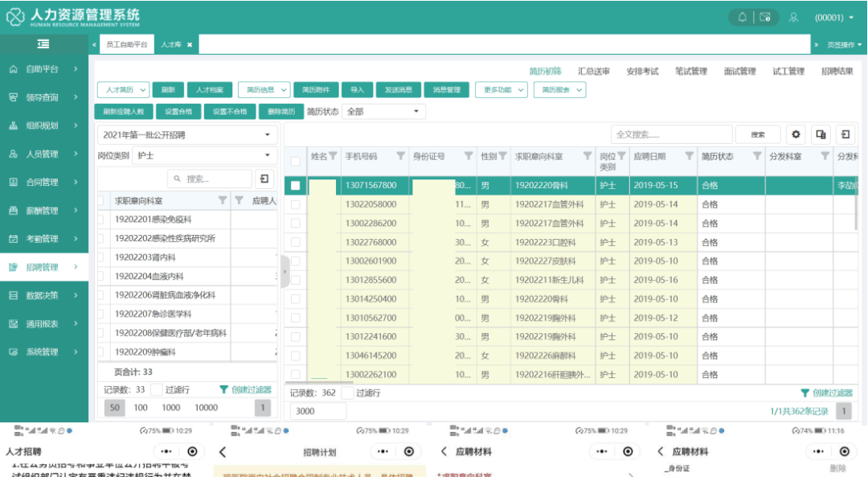The image size is (868, 477).
Task: Click the user profile icon in header
Action: pos(793,17)
